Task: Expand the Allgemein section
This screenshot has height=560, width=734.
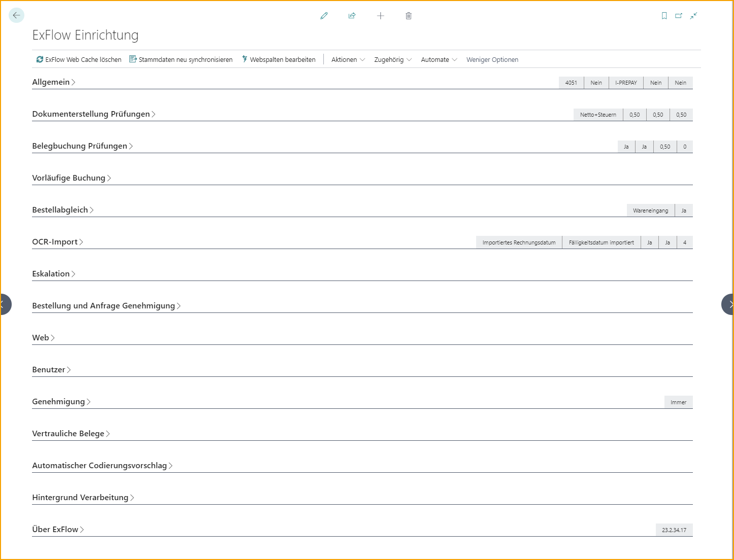Action: 54,82
